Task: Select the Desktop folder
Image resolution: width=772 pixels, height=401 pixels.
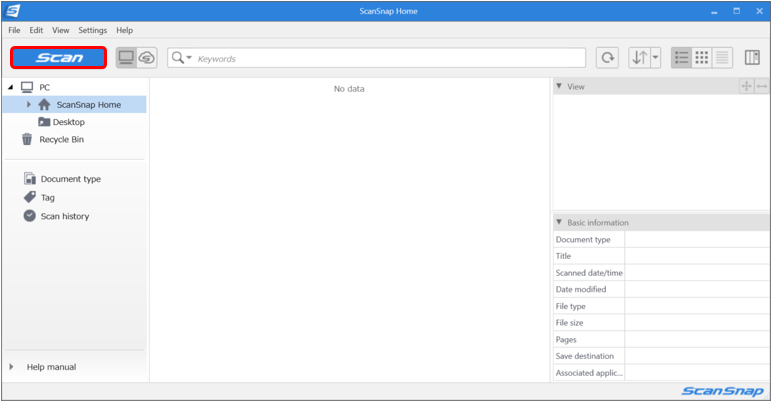Action: coord(68,122)
